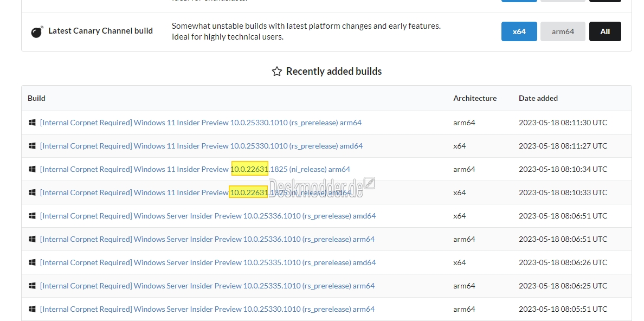Click the x64 Canary Channel button
This screenshot has height=321, width=644.
[519, 31]
